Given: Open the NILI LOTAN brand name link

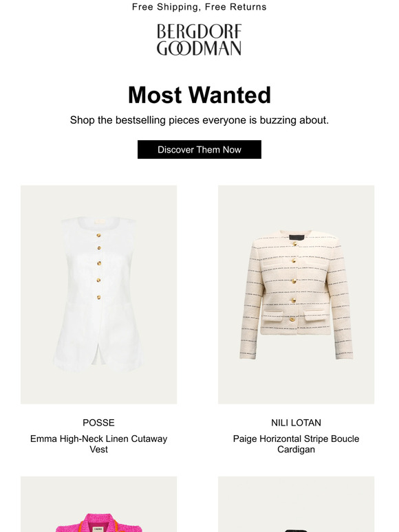Looking at the screenshot, I should tap(296, 423).
